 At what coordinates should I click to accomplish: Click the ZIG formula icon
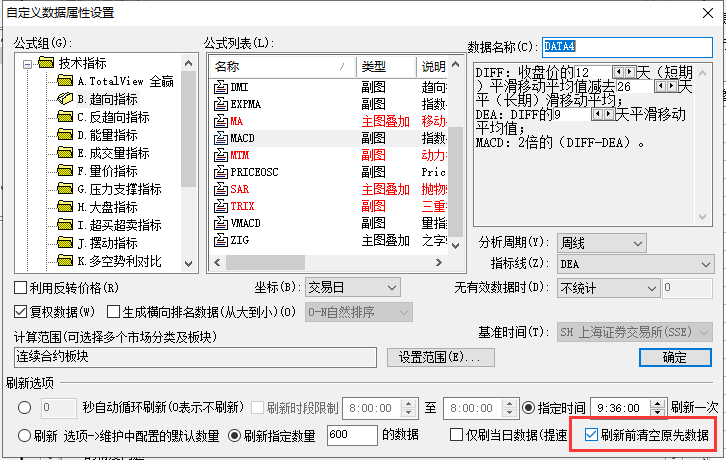pyautogui.click(x=220, y=240)
